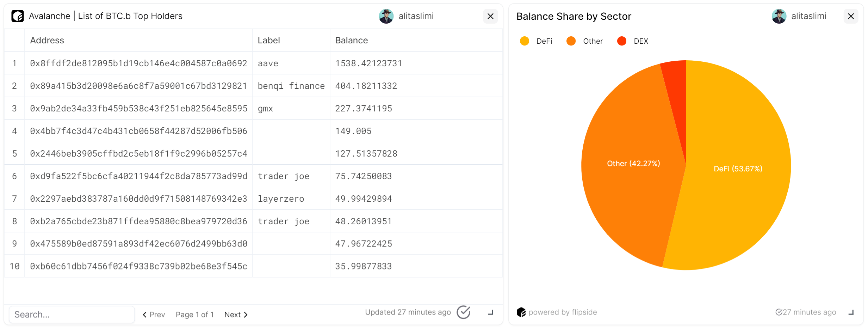Image resolution: width=868 pixels, height=329 pixels.
Task: Select address 0xb60c61dbb7456f024f9338c739b02be68e3f545c
Action: (x=139, y=266)
